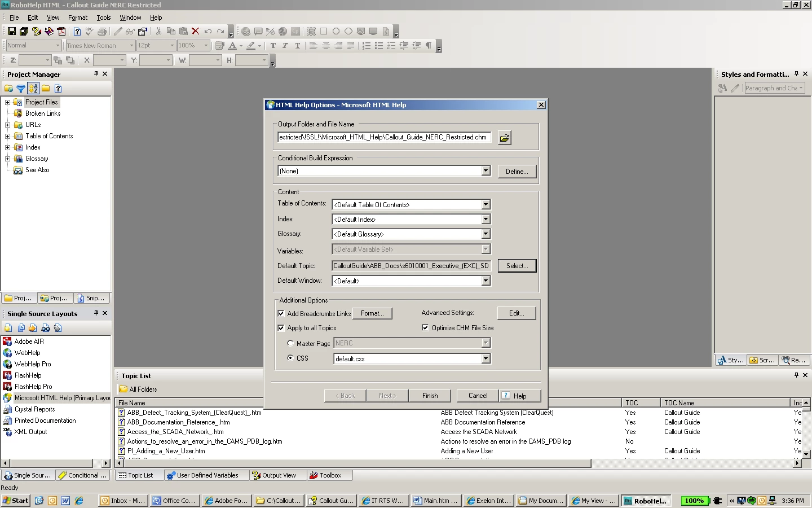Click the Inbox taskbar button
Image resolution: width=812 pixels, height=508 pixels.
123,501
